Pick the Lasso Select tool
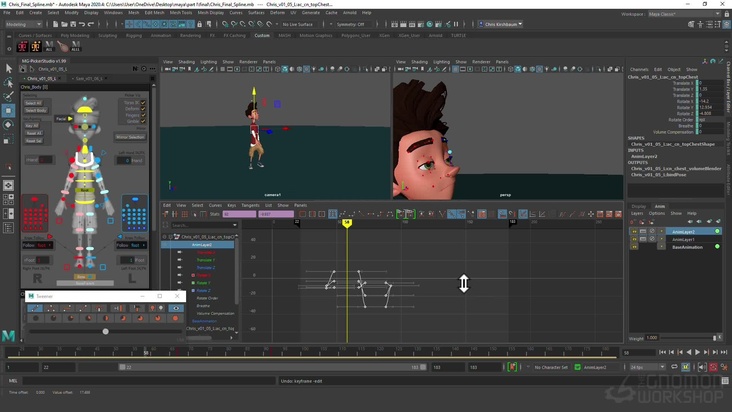732x412 pixels. 8,83
